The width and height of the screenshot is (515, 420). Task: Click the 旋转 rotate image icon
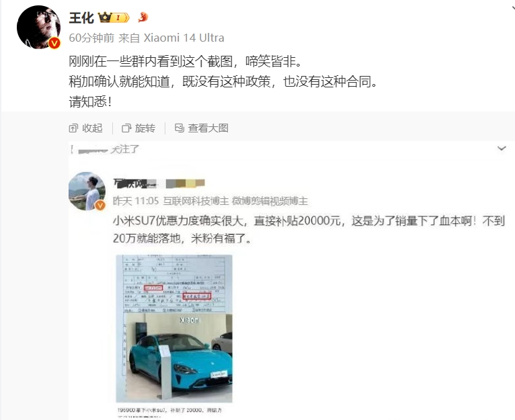pos(126,128)
